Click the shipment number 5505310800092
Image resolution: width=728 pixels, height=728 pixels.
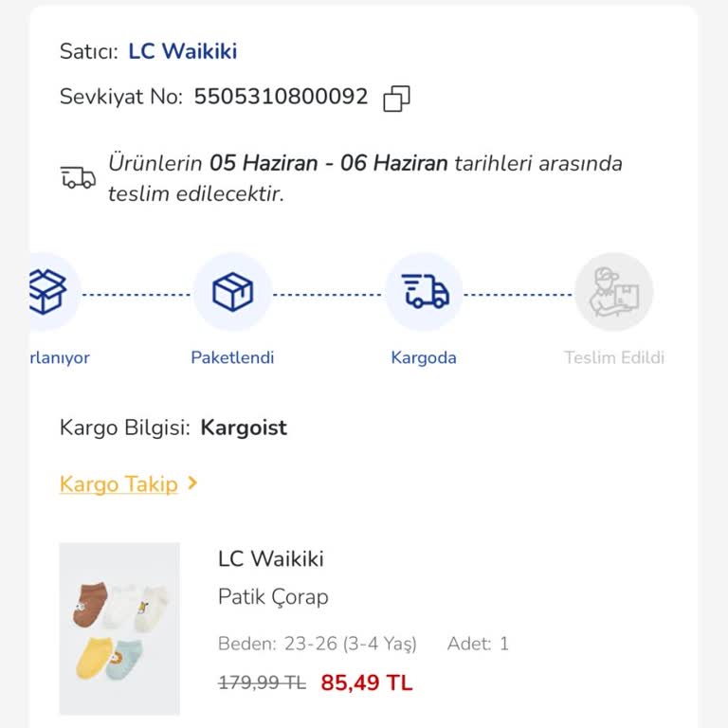pos(281,97)
